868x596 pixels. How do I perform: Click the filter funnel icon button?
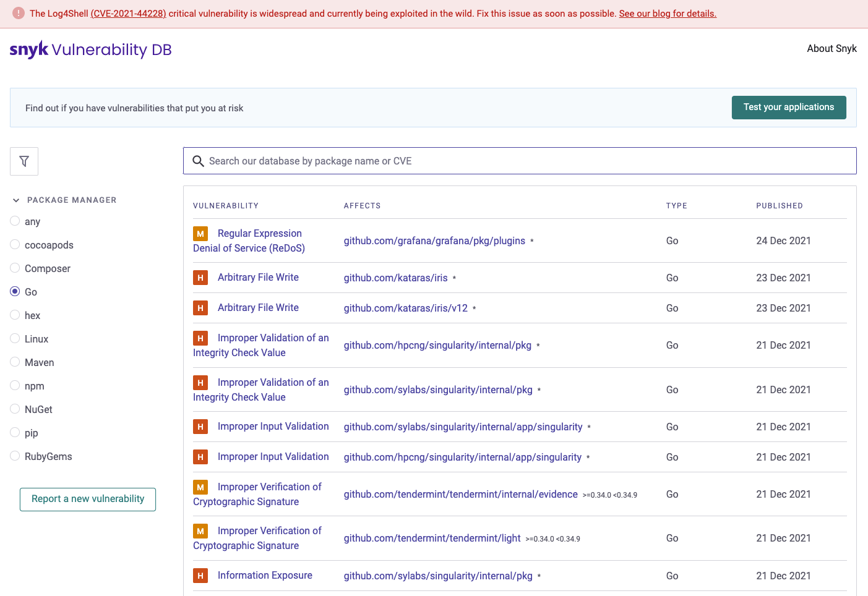click(24, 161)
